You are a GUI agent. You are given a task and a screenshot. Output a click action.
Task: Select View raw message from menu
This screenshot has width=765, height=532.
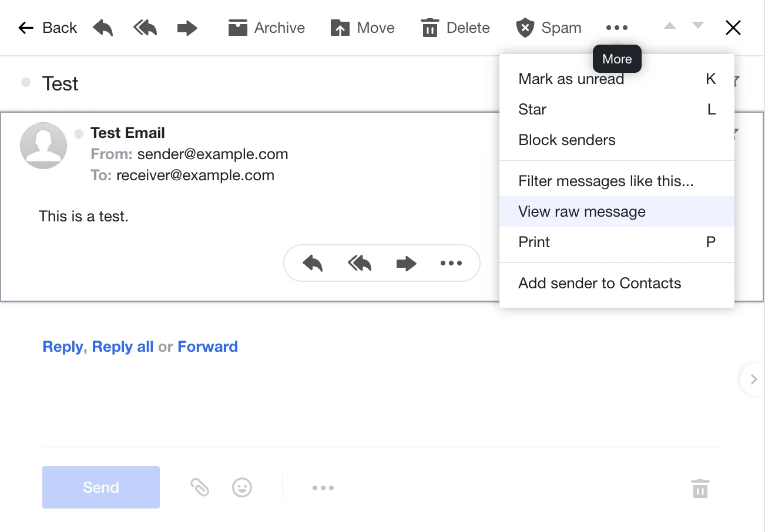(x=582, y=211)
